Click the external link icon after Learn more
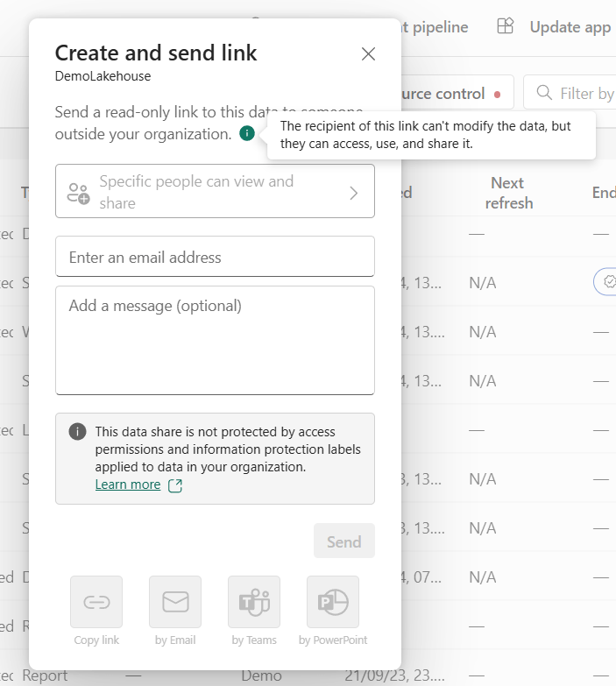 [x=175, y=485]
